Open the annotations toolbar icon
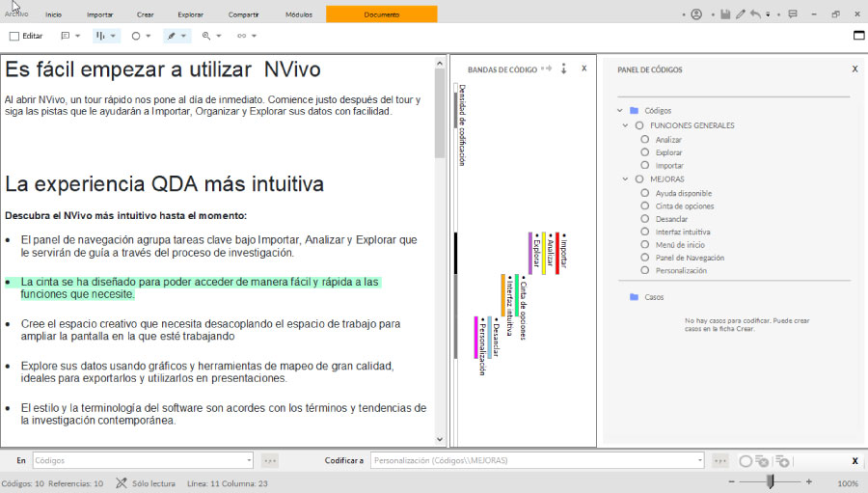The image size is (868, 493). pyautogui.click(x=66, y=36)
